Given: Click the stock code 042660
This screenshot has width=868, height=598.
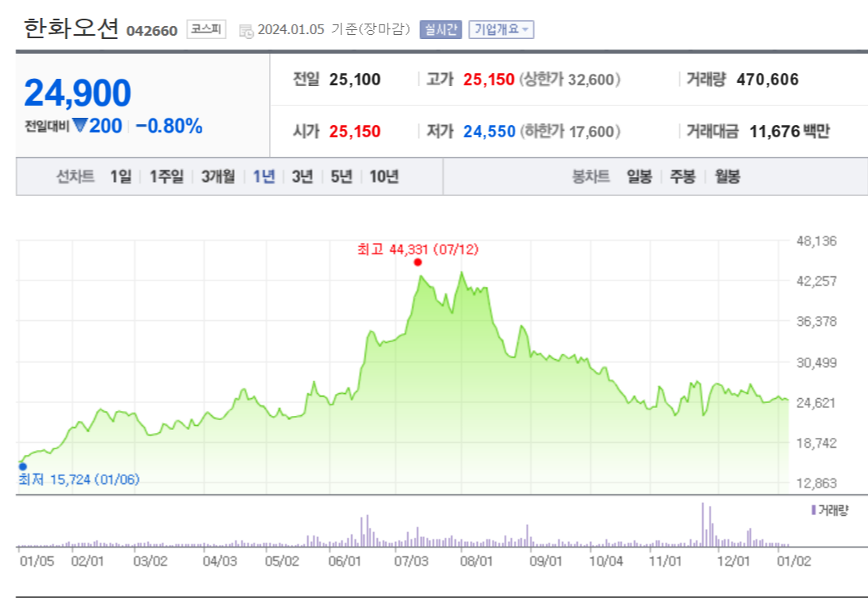Looking at the screenshot, I should (x=152, y=31).
